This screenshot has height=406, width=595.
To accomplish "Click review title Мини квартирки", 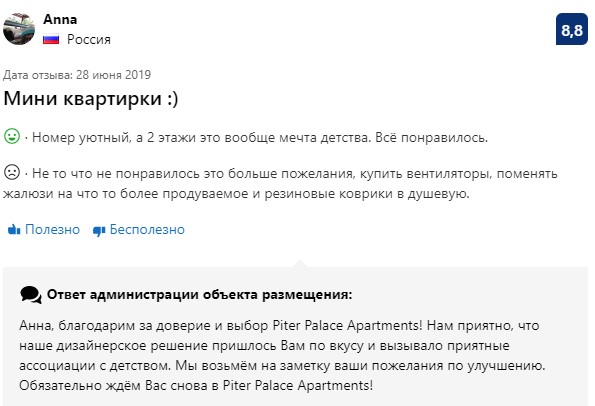I will tap(91, 99).
